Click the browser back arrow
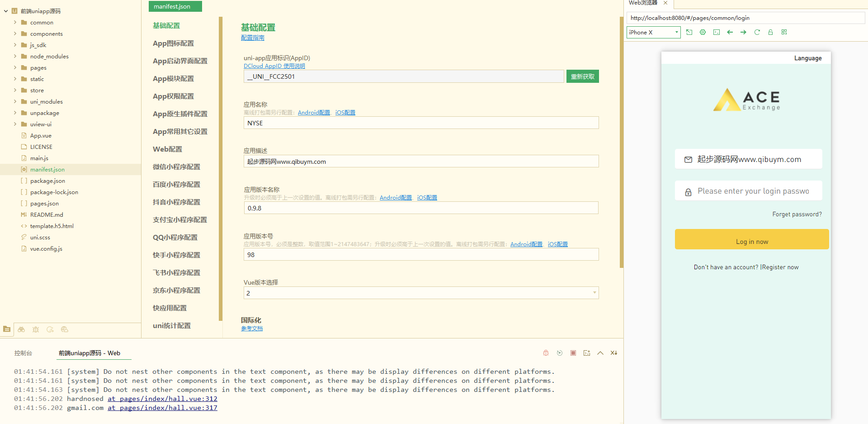868x424 pixels. click(x=730, y=32)
